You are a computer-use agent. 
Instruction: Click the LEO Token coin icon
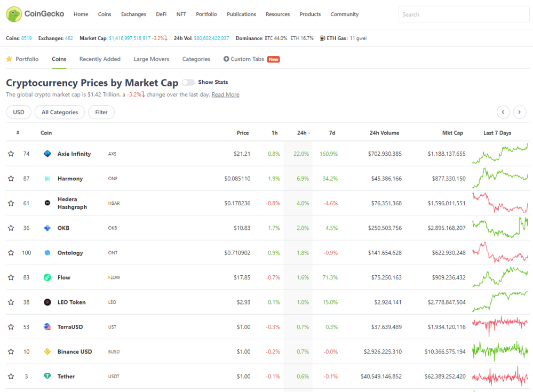point(47,302)
